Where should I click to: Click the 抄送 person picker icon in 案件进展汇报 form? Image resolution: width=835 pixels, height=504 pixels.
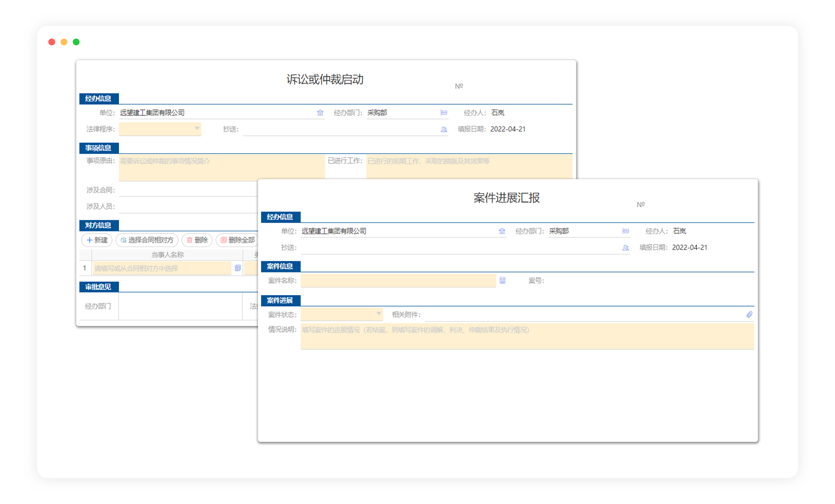coord(625,248)
